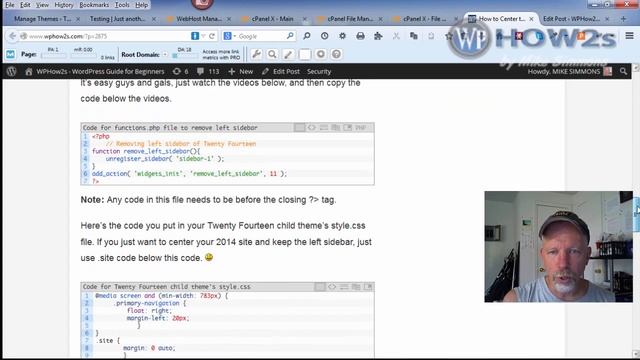
Task: Click the MozBar help question icon
Action: (336, 54)
